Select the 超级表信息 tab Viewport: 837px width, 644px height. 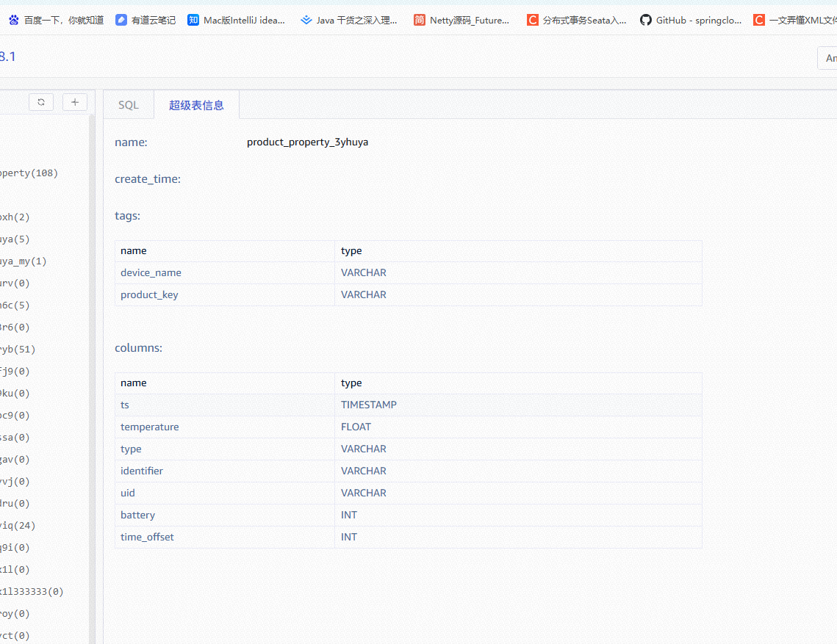click(x=196, y=105)
